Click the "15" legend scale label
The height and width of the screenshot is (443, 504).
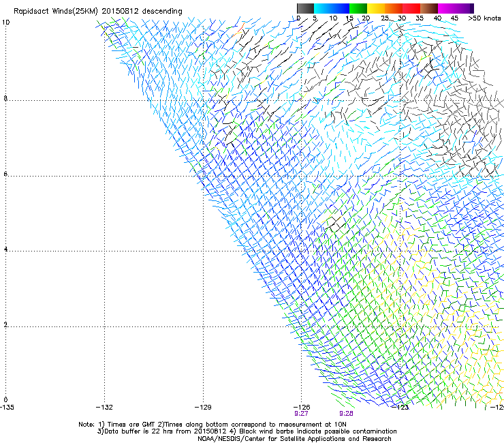coord(349,18)
